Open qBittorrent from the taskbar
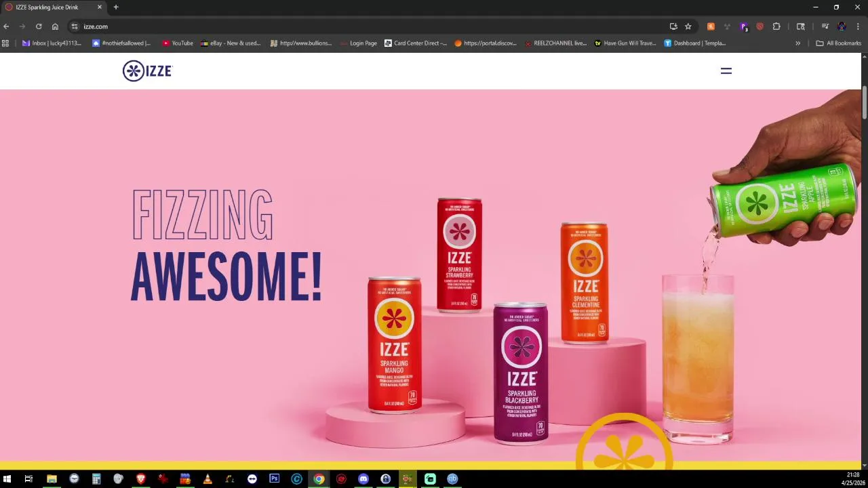The height and width of the screenshot is (488, 868). (x=452, y=479)
